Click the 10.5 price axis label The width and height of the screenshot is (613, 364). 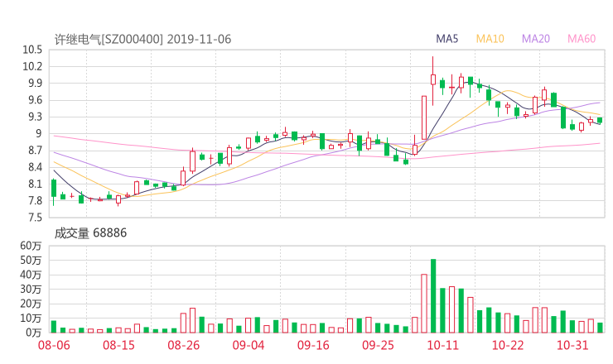tap(32, 50)
